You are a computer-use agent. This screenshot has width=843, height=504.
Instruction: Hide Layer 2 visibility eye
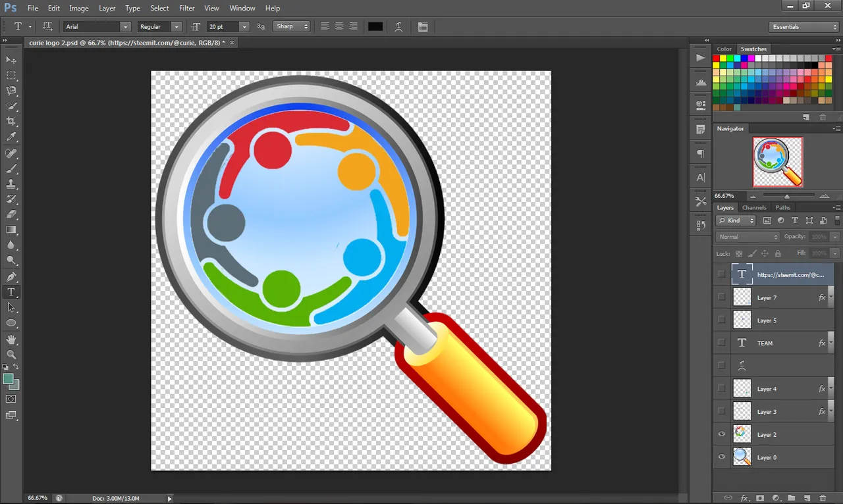click(x=721, y=434)
